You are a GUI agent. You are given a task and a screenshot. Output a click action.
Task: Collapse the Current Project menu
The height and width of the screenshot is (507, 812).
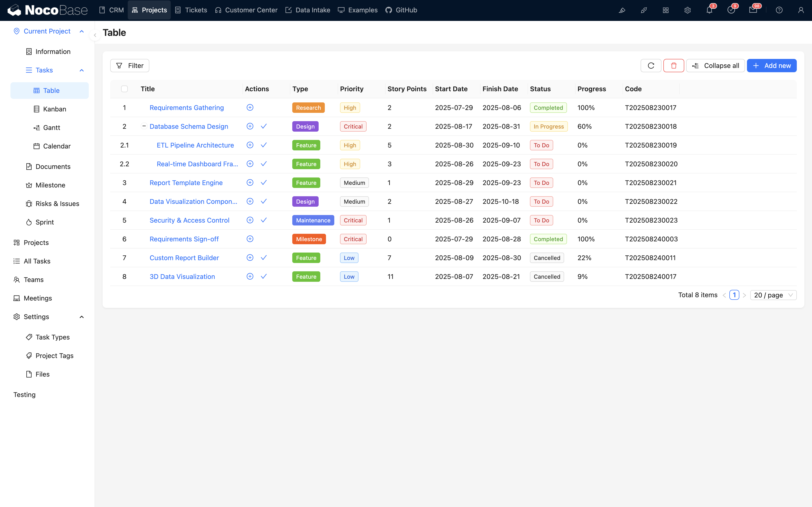point(81,31)
